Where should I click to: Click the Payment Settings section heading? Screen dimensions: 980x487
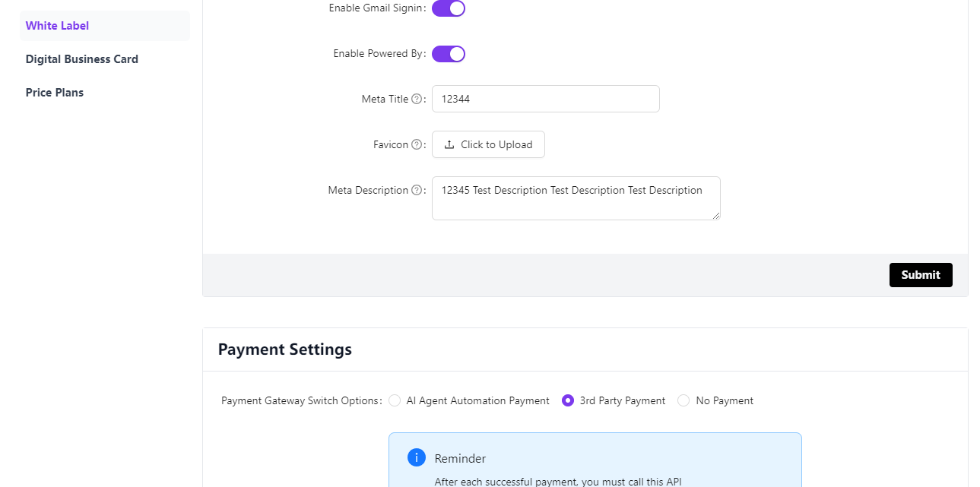[x=285, y=349]
